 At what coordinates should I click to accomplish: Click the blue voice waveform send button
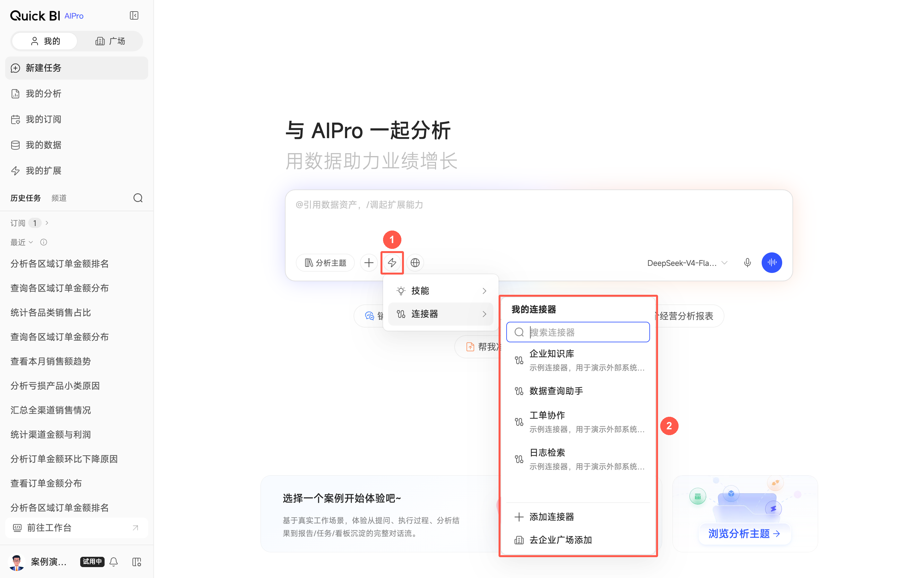[772, 263]
